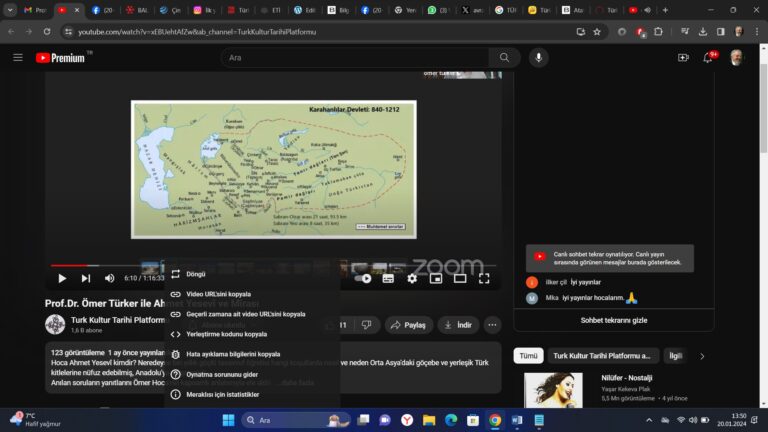
Task: Open Nilüfer - Nostalji video title
Action: point(626,378)
